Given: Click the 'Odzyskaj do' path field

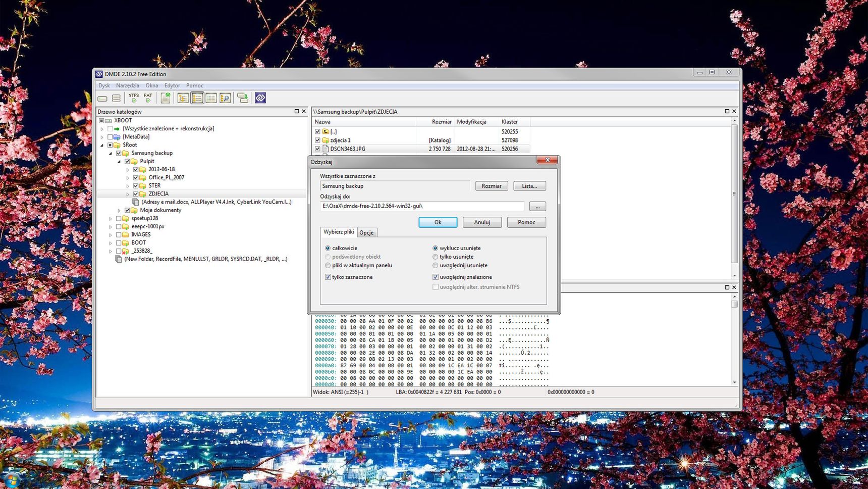Looking at the screenshot, I should click(421, 206).
